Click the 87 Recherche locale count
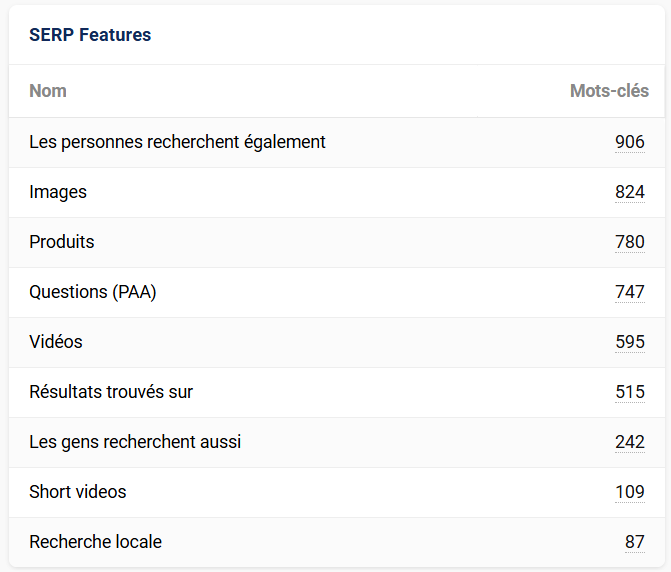This screenshot has width=671, height=572. 635,542
